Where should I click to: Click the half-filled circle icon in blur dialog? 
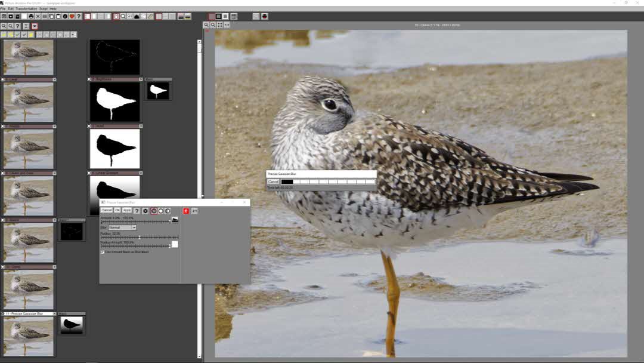168,211
